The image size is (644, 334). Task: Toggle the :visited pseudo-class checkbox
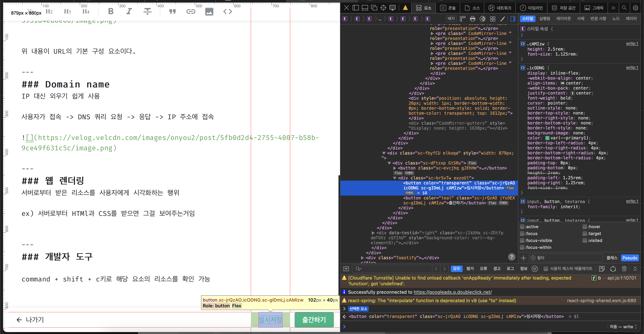[x=585, y=240]
